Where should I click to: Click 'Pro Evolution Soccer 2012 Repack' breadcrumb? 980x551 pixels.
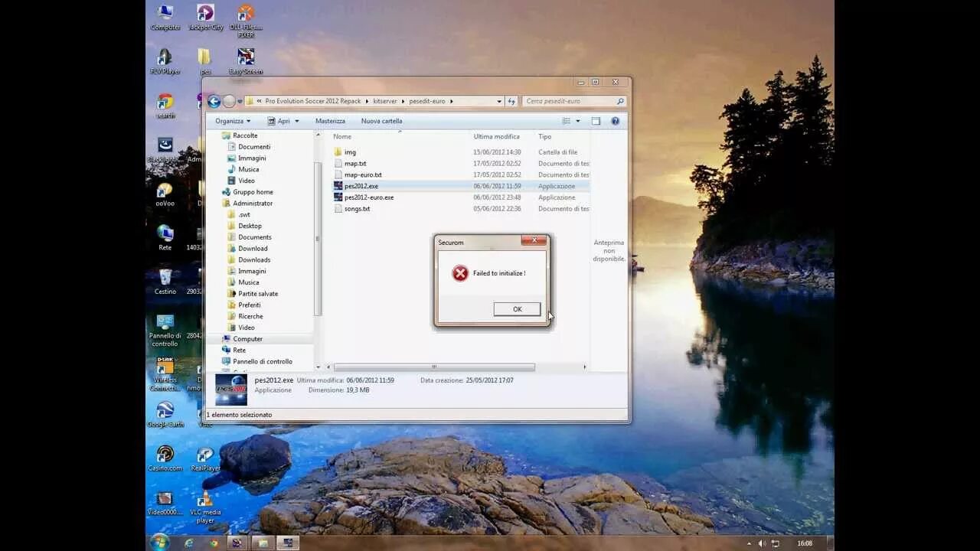(x=313, y=101)
